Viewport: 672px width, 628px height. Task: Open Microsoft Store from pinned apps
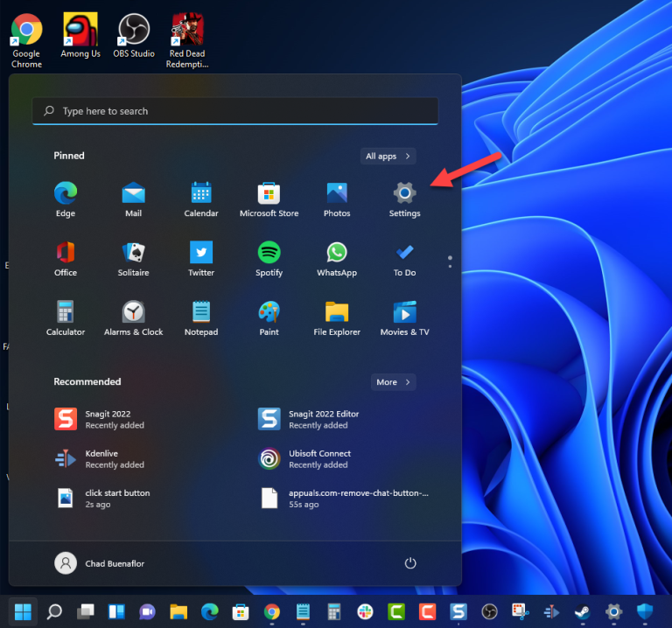(x=269, y=199)
